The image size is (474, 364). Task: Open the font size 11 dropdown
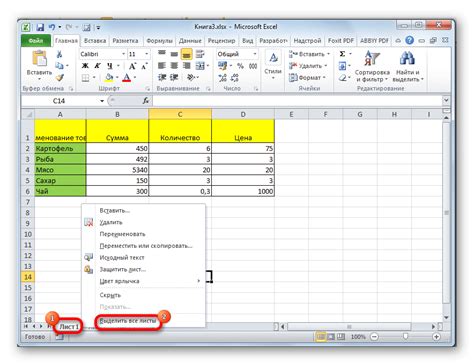click(146, 54)
